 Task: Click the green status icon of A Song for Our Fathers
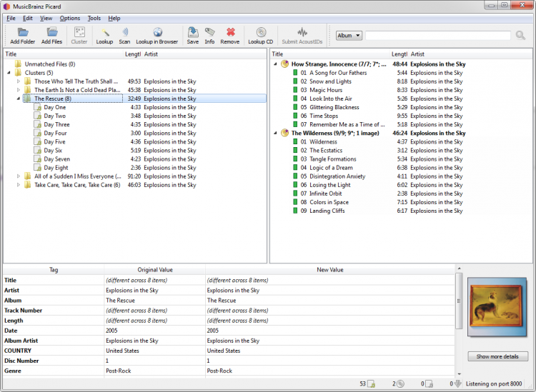click(295, 72)
